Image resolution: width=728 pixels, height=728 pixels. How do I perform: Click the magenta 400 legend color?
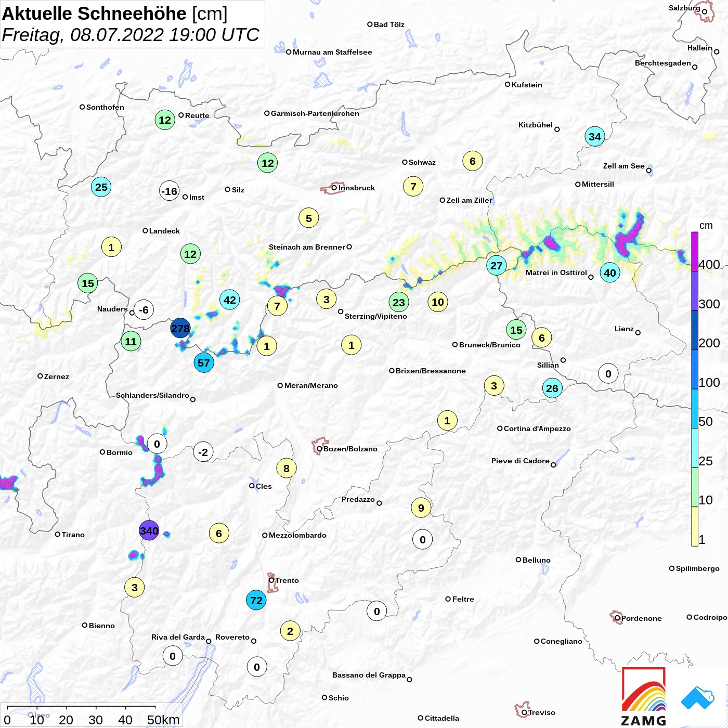(695, 252)
